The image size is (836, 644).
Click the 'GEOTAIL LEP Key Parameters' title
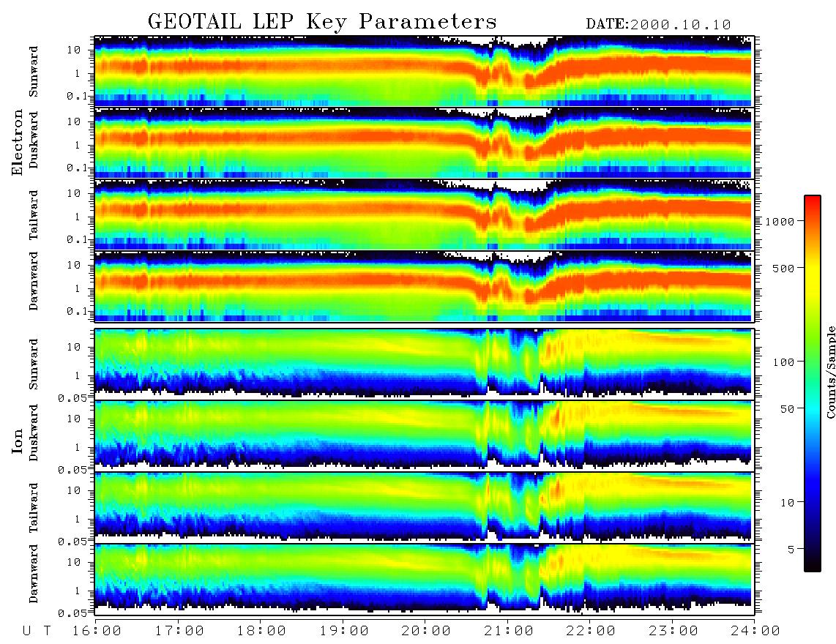[x=322, y=22]
